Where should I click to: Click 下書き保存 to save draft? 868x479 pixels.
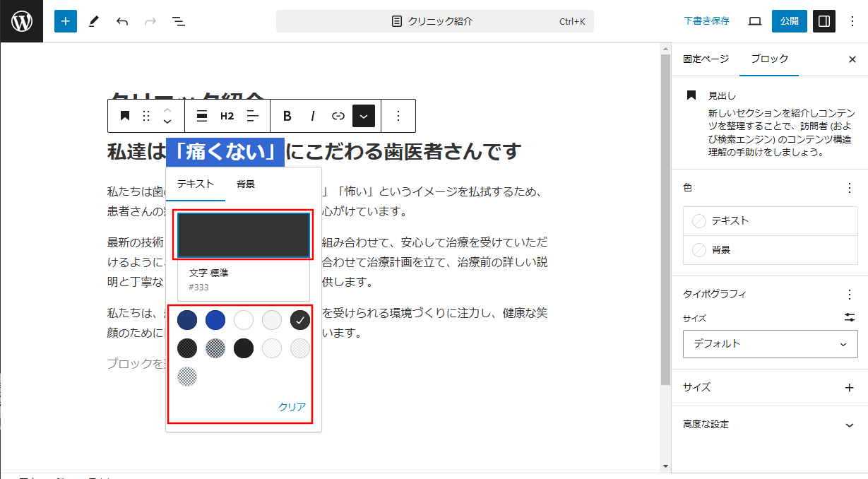click(x=706, y=21)
